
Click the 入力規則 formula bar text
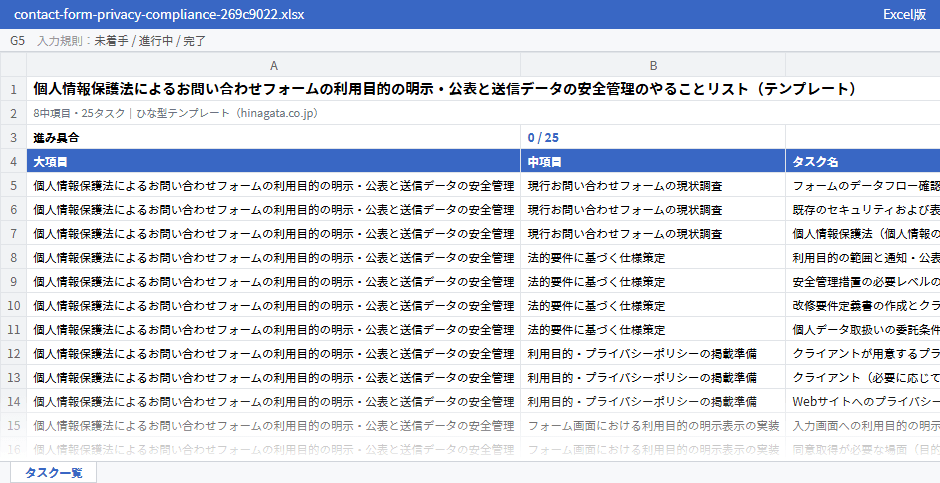pyautogui.click(x=122, y=41)
